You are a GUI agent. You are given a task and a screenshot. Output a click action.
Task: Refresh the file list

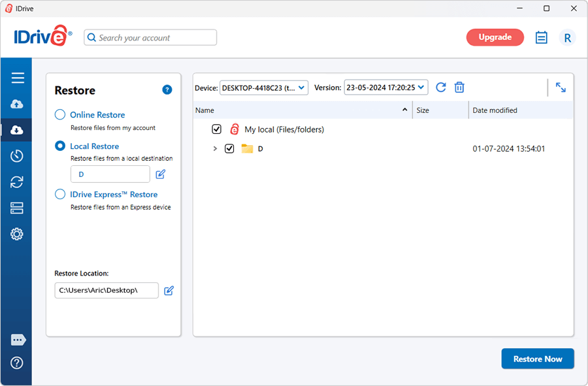click(441, 88)
